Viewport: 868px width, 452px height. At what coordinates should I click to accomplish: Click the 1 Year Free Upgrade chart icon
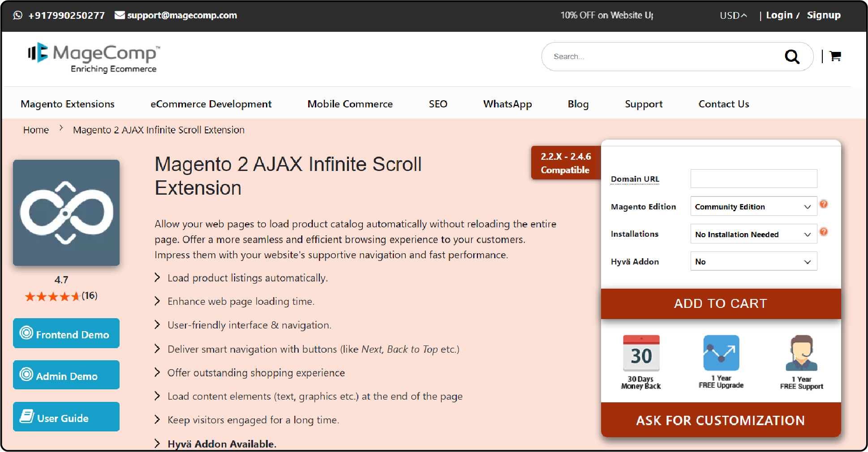(721, 353)
